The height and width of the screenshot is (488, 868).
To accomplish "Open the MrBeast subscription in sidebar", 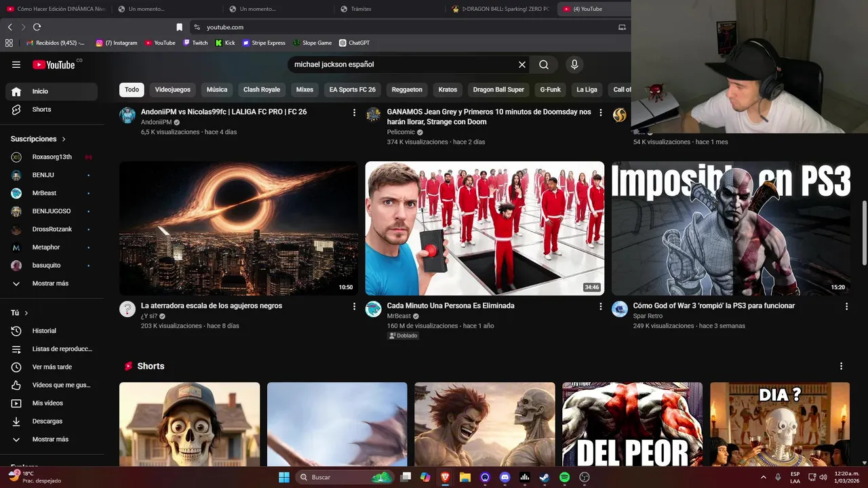I will 52,193.
